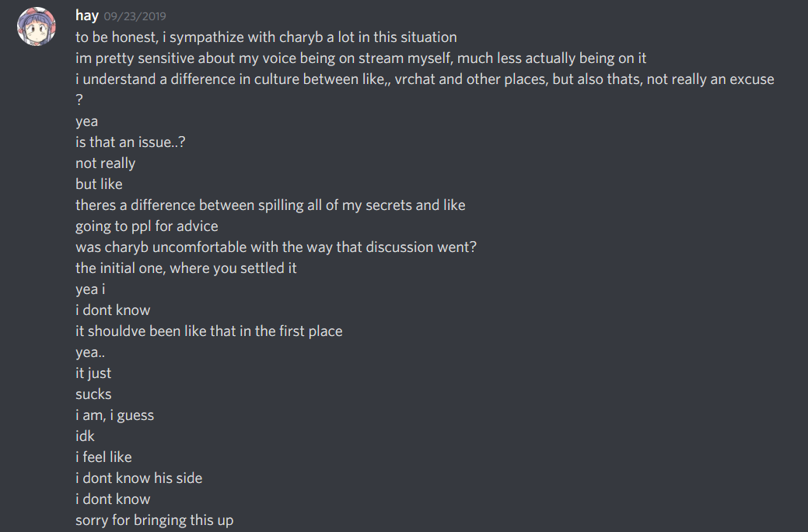
Task: Click the 09/23/2019 message timestamp
Action: pyautogui.click(x=135, y=16)
